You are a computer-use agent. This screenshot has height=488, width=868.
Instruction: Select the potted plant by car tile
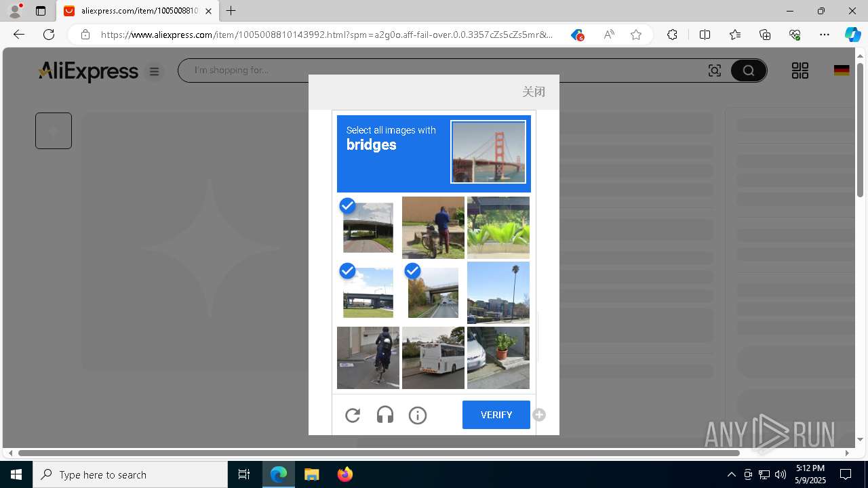click(498, 358)
